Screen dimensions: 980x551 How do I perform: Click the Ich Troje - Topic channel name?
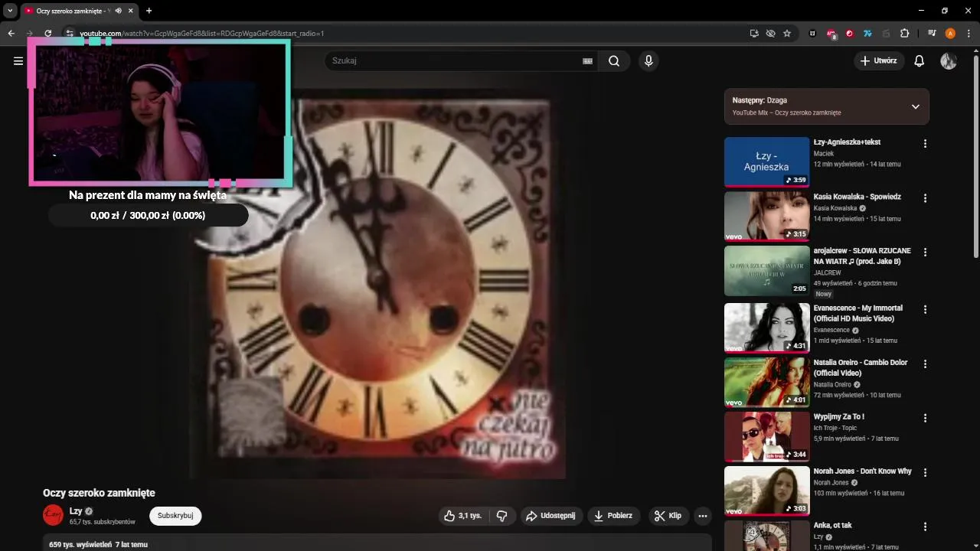click(x=835, y=428)
